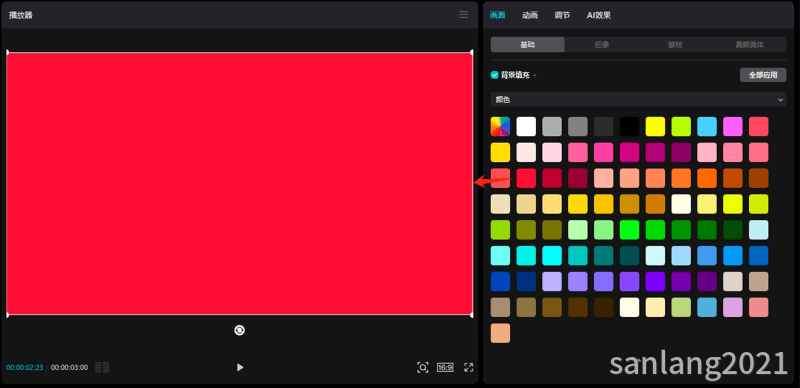The width and height of the screenshot is (800, 388).
Task: Pick the vivid violet purple swatch
Action: (655, 281)
